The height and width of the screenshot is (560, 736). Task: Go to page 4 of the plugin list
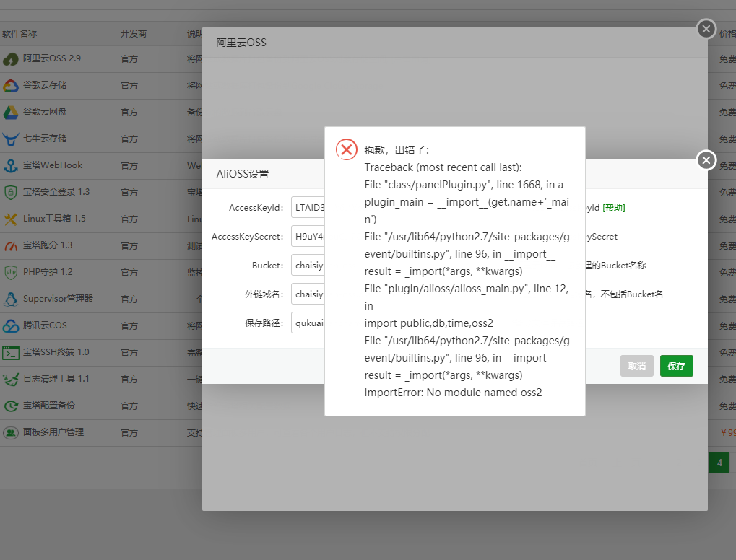(719, 463)
